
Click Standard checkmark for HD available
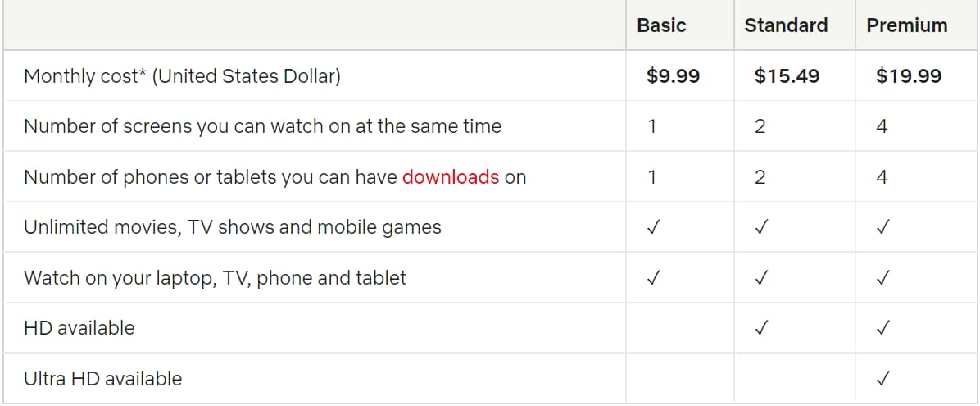[760, 328]
